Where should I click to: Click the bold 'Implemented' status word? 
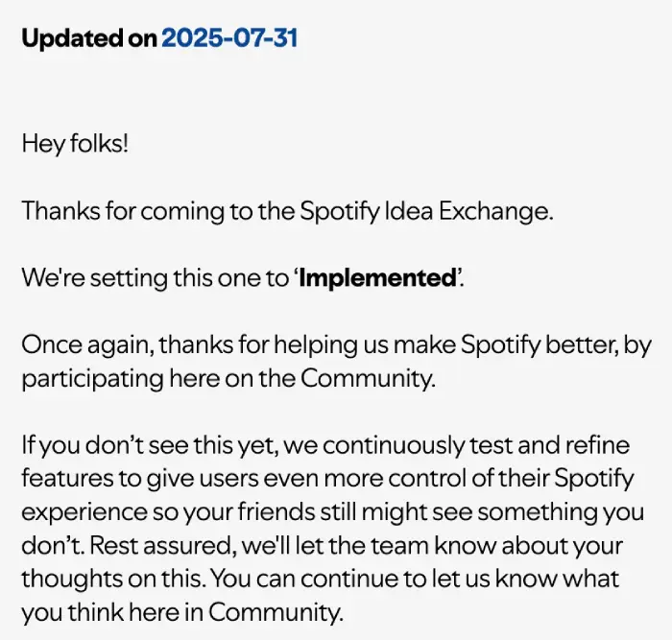click(376, 278)
